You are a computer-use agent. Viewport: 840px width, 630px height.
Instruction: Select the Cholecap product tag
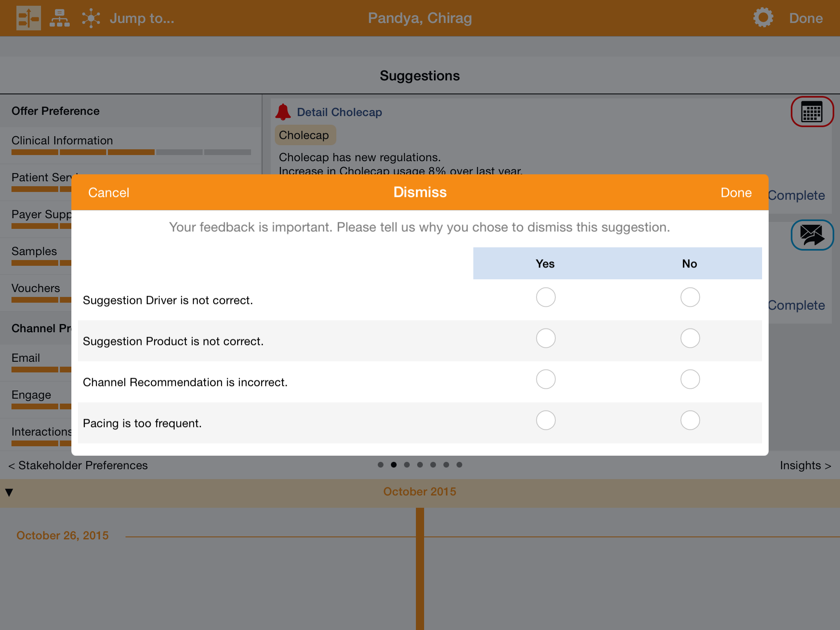tap(304, 135)
